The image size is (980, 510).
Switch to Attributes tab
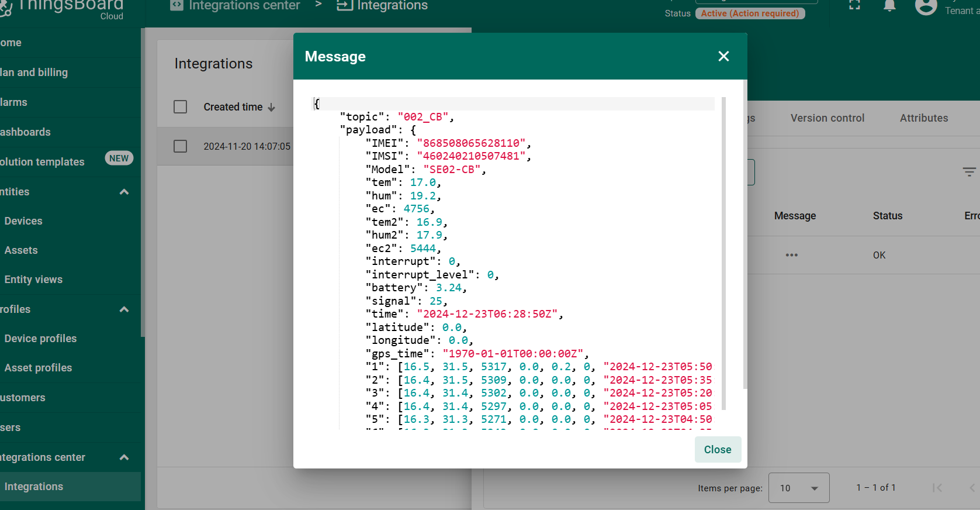[924, 118]
